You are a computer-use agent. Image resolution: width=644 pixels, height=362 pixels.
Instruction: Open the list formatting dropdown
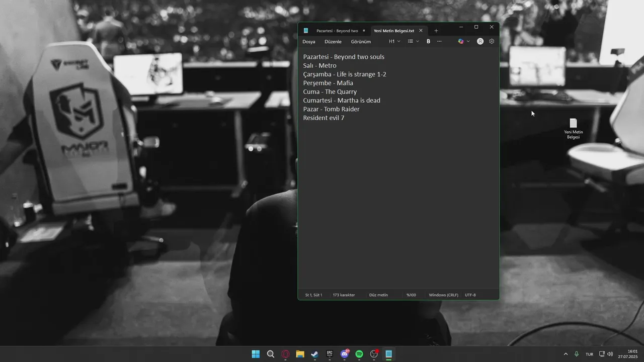(x=413, y=41)
